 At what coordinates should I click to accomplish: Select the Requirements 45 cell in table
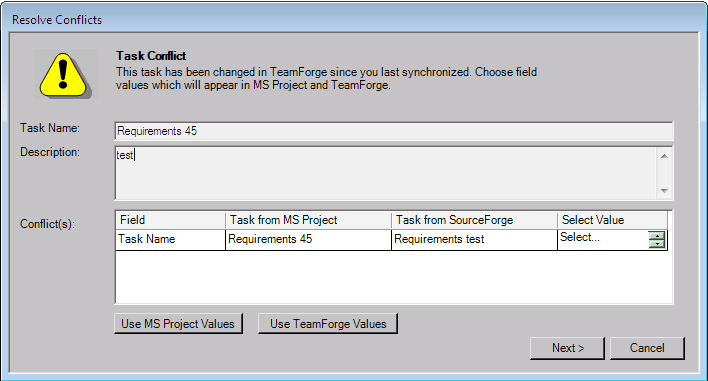click(308, 239)
